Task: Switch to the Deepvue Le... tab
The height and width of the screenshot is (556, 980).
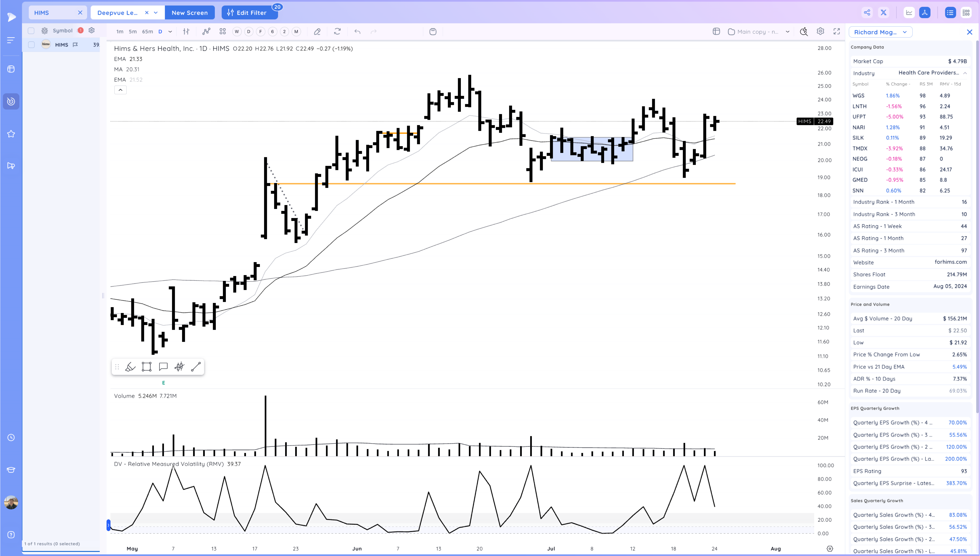Action: pyautogui.click(x=118, y=12)
